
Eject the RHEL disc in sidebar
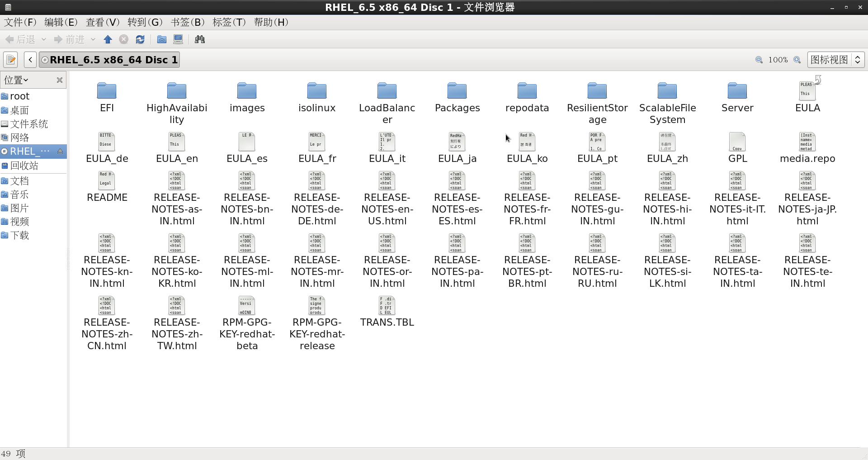[60, 151]
